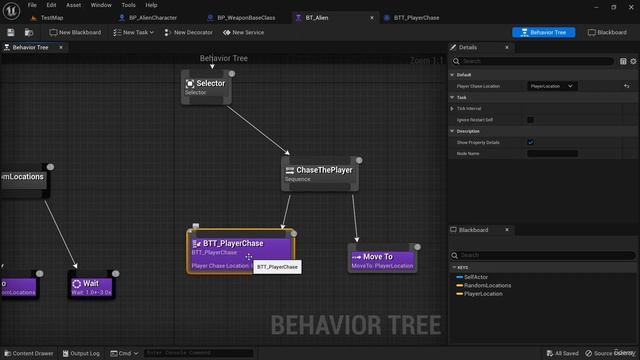The image size is (640, 360).
Task: Click Selector node execution index circle
Action: click(231, 74)
